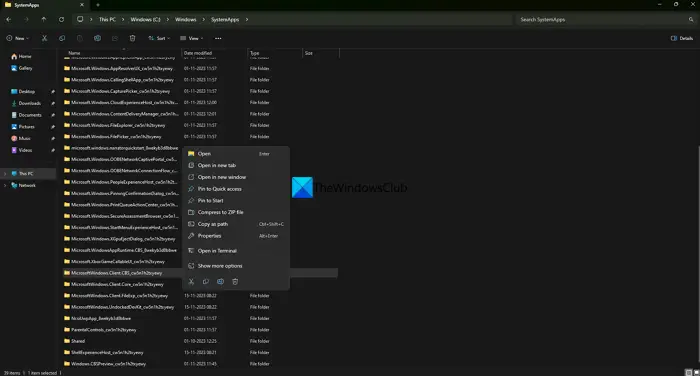700x376 pixels.
Task: Select Pin to Quick access
Action: [236, 189]
